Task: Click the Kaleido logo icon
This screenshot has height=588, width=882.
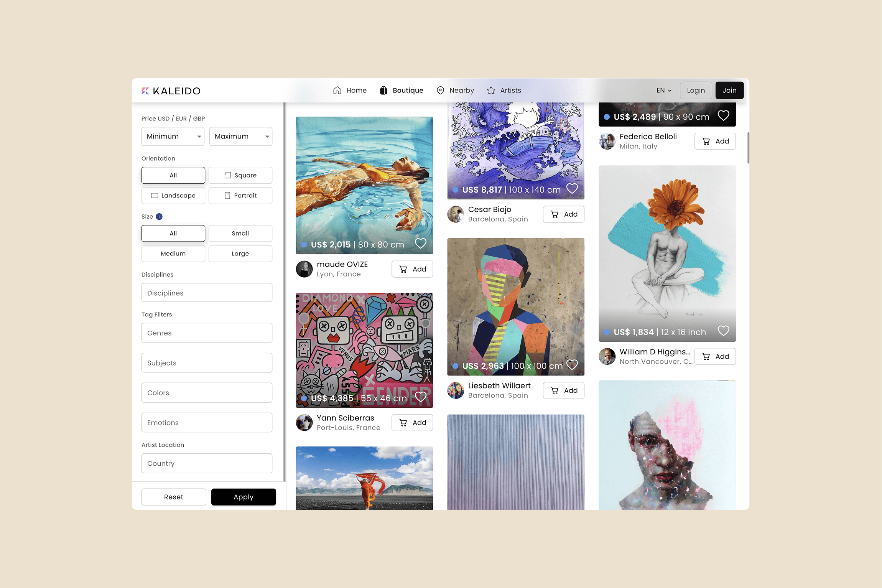Action: pos(145,91)
